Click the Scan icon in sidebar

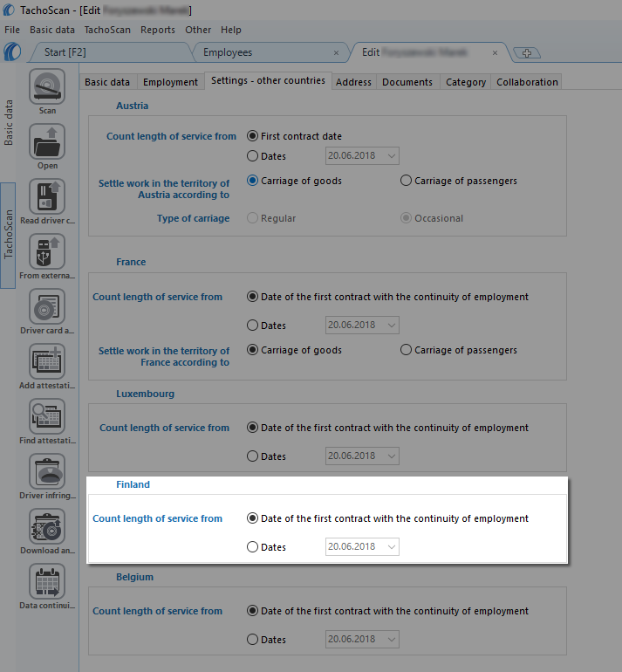point(47,86)
